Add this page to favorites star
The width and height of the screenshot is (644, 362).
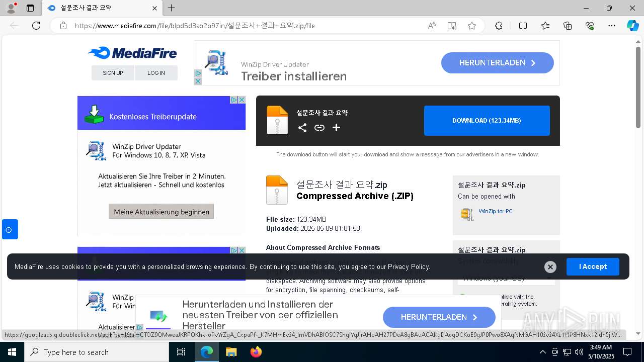472,26
